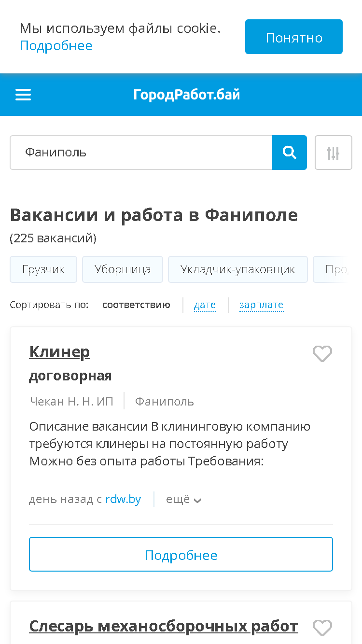Visit the rdw.by source link
The height and width of the screenshot is (644, 362).
pos(123,499)
